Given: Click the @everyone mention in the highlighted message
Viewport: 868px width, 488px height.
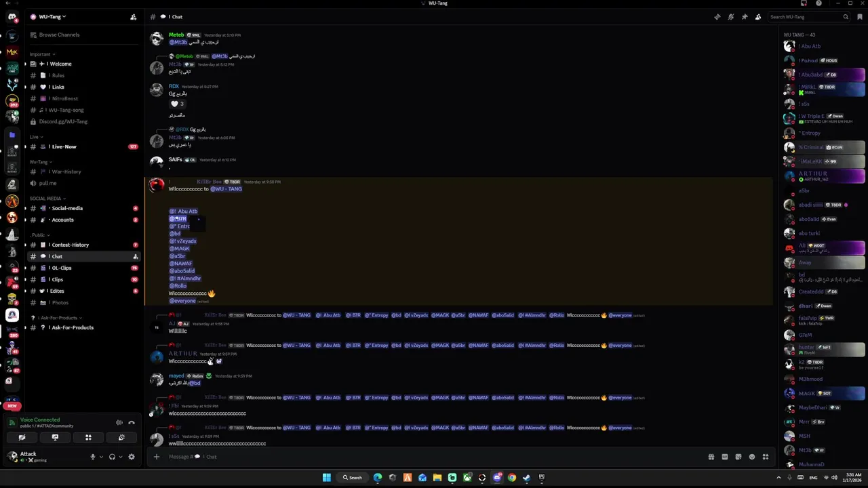Looking at the screenshot, I should (x=182, y=301).
